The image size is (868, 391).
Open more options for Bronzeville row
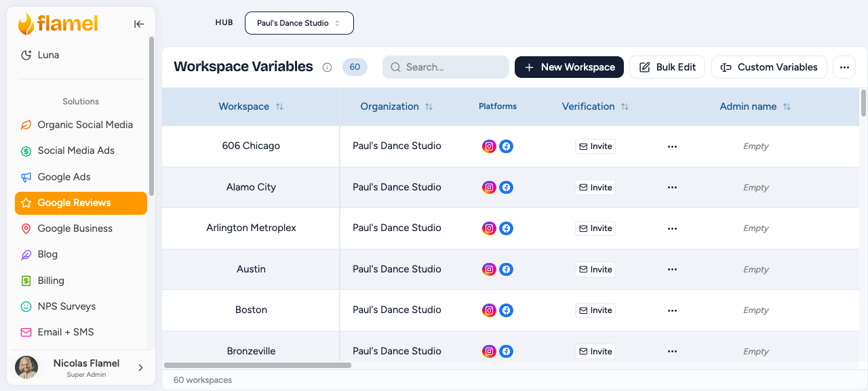tap(672, 352)
